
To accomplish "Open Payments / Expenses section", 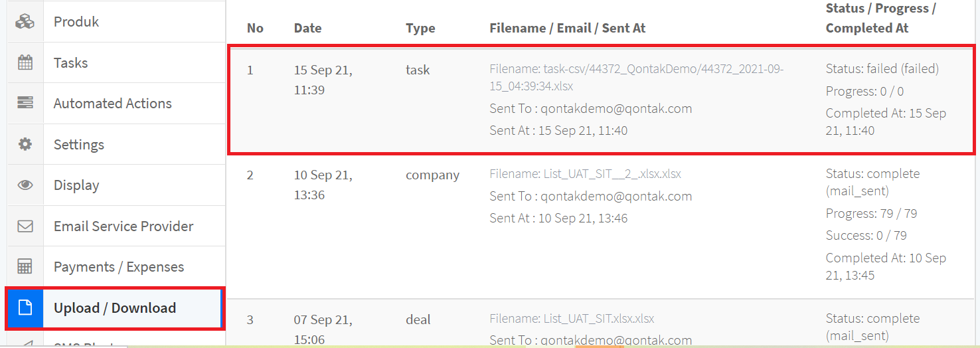I will click(119, 267).
